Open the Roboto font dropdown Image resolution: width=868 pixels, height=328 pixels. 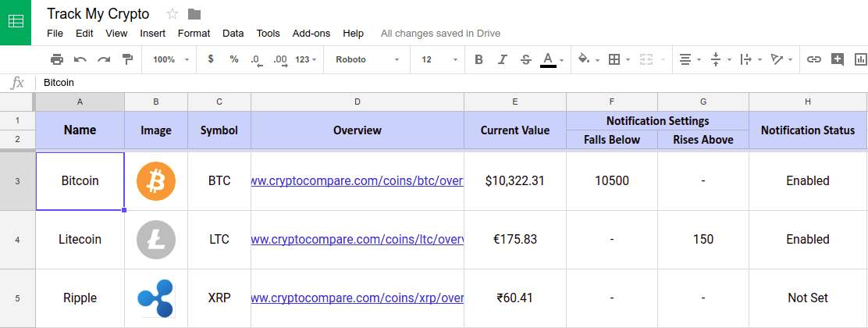367,59
